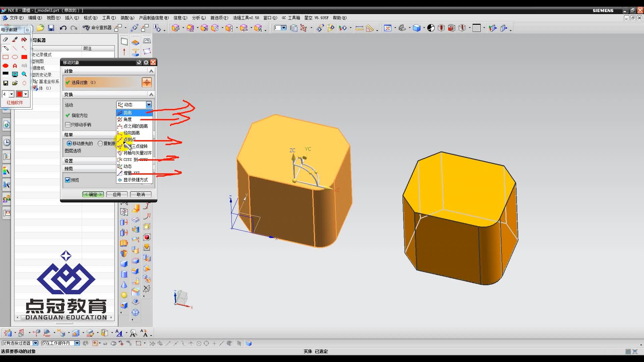Viewport: 644px width, 362px height.
Task: Click the dialog settings gear icon
Action: point(146,62)
